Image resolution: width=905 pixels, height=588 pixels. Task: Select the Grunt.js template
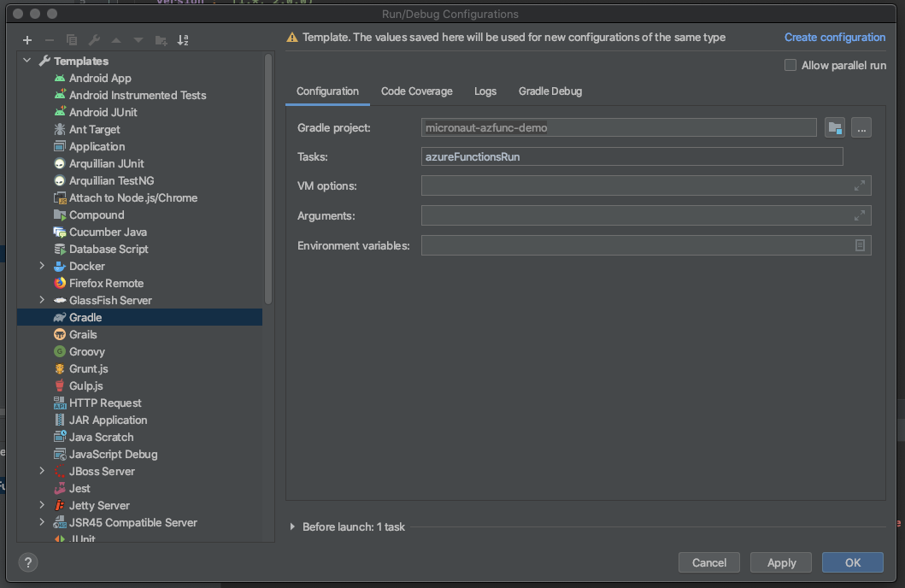pyautogui.click(x=88, y=368)
